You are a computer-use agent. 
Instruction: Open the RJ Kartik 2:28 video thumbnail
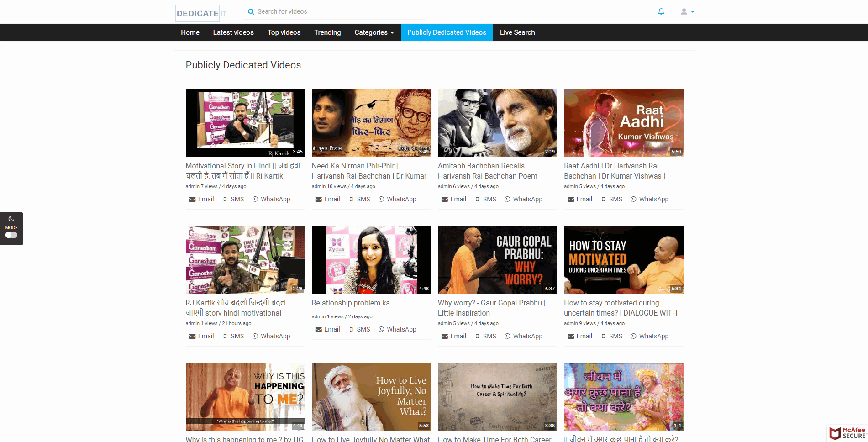tap(245, 260)
